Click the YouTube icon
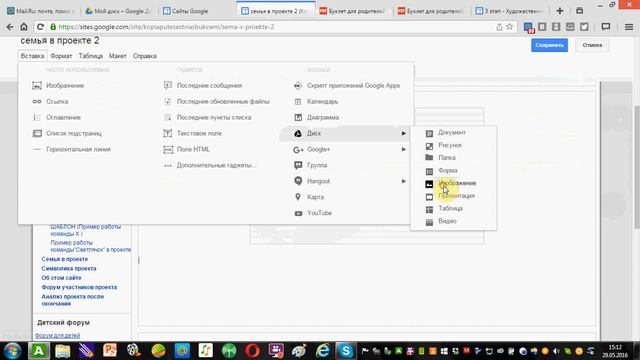This screenshot has width=640, height=360. [298, 213]
